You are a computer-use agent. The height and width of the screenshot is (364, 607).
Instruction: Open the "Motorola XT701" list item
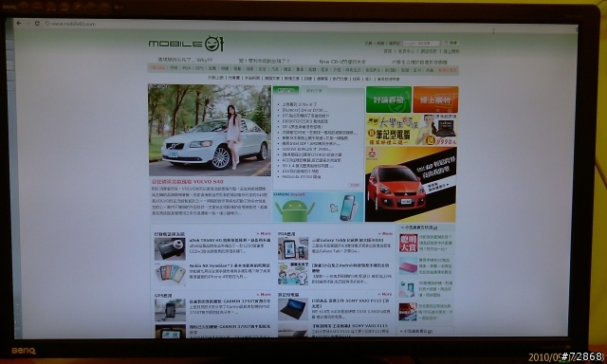tap(302, 176)
